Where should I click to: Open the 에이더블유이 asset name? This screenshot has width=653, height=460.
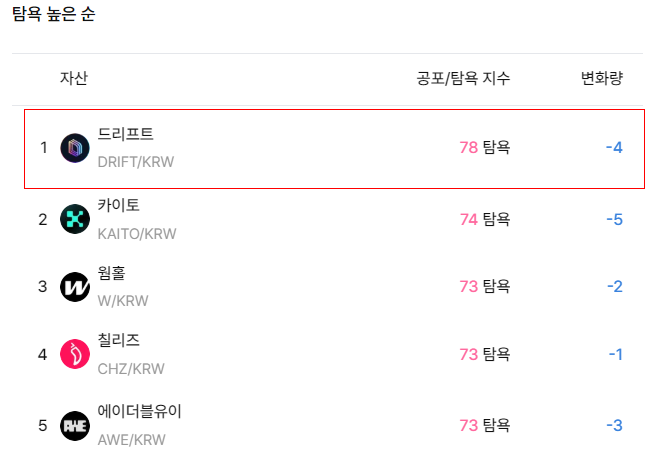point(139,411)
